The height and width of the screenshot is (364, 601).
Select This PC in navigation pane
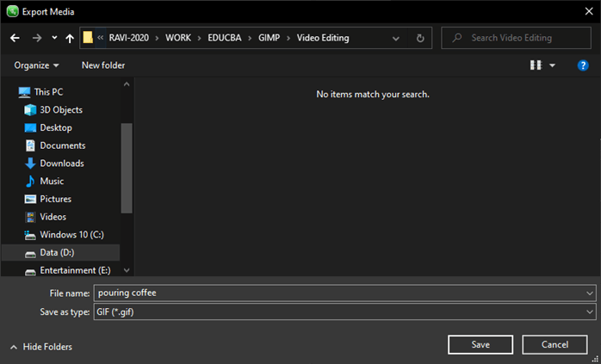tap(48, 92)
